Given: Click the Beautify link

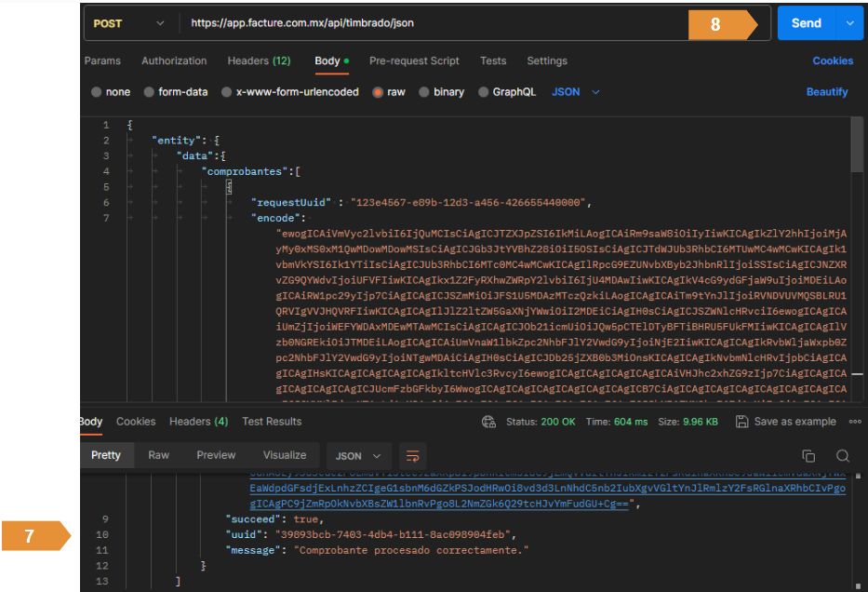Looking at the screenshot, I should (x=826, y=92).
